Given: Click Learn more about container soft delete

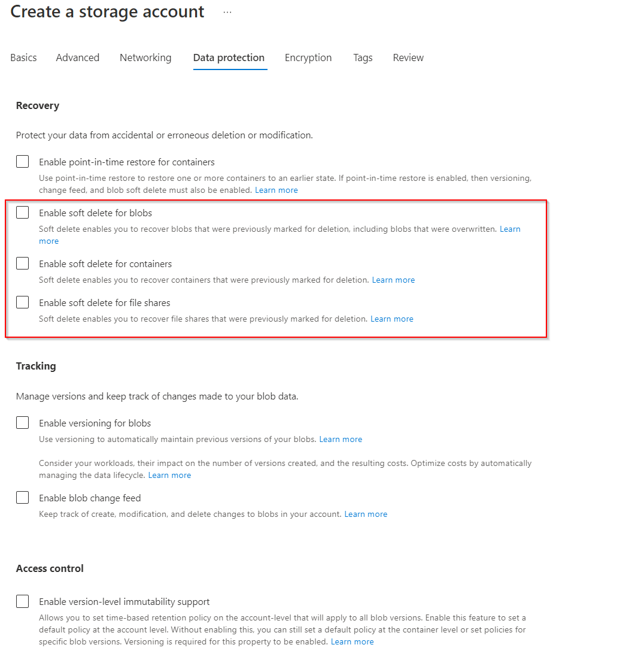Looking at the screenshot, I should click(x=393, y=280).
